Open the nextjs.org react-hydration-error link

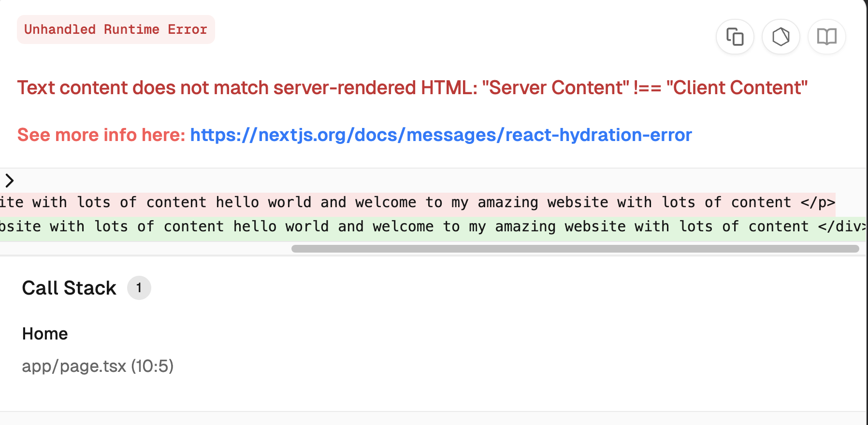(x=441, y=135)
